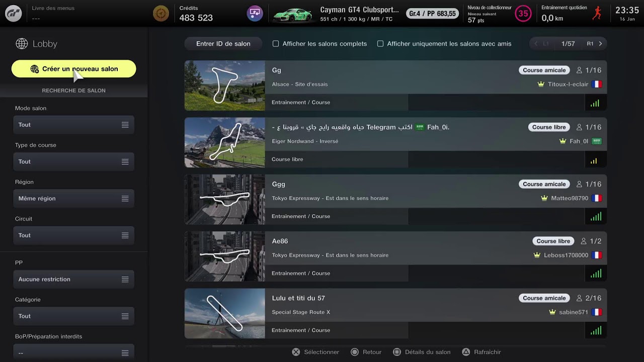Toggle show only lobbies with friends
The height and width of the screenshot is (362, 644).
click(380, 44)
